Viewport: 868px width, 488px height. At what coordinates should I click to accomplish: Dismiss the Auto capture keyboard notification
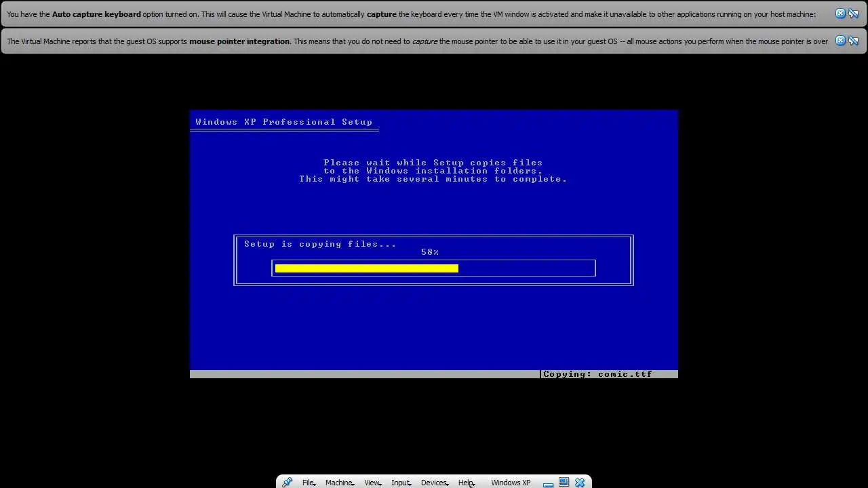[840, 14]
